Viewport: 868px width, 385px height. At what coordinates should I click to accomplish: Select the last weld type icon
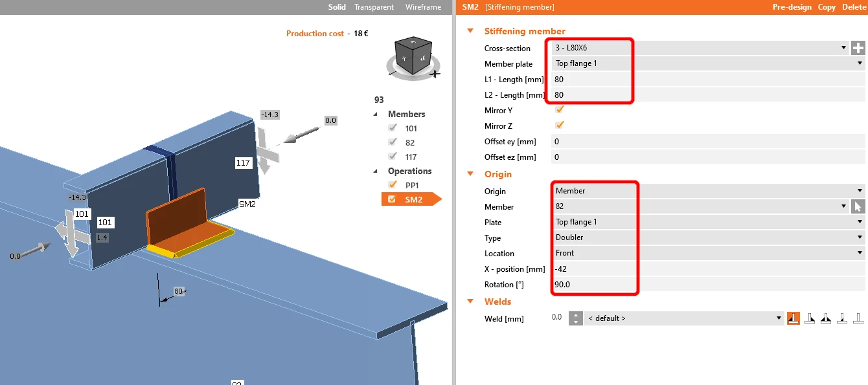pos(858,318)
